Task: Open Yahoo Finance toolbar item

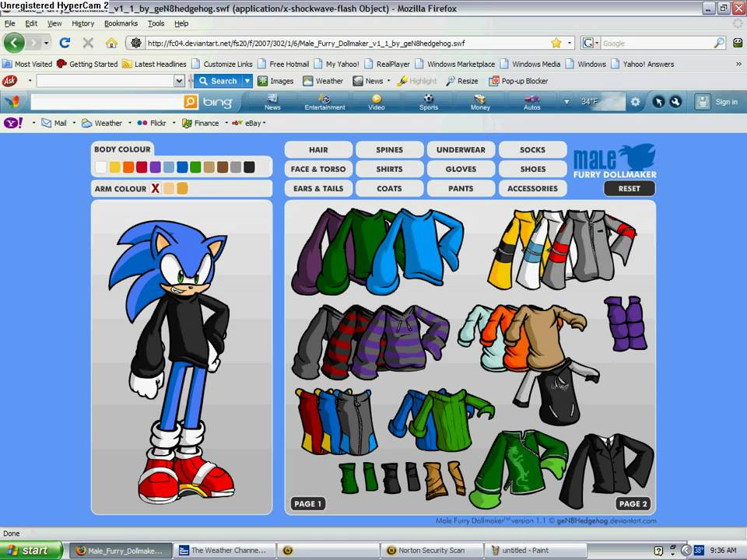Action: [x=201, y=123]
